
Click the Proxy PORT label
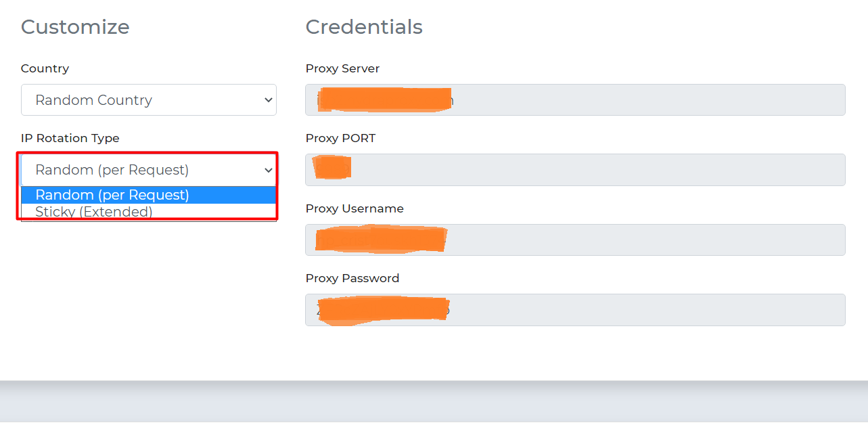(340, 138)
